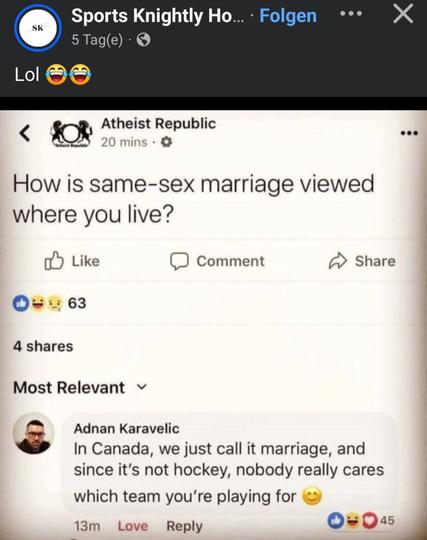Click the public globe privacy icon
This screenshot has width=427, height=540.
click(144, 40)
